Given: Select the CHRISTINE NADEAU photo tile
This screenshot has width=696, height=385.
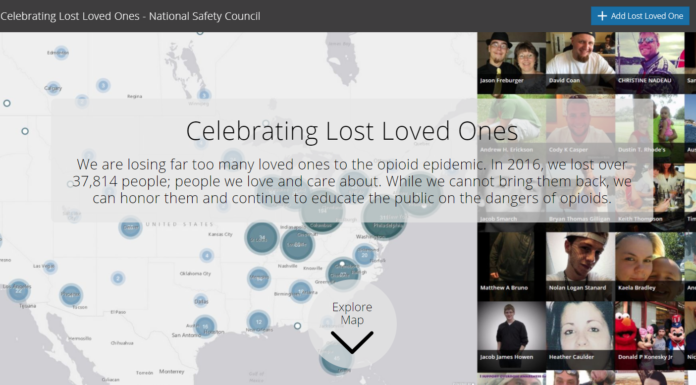Looking at the screenshot, I should click(649, 62).
